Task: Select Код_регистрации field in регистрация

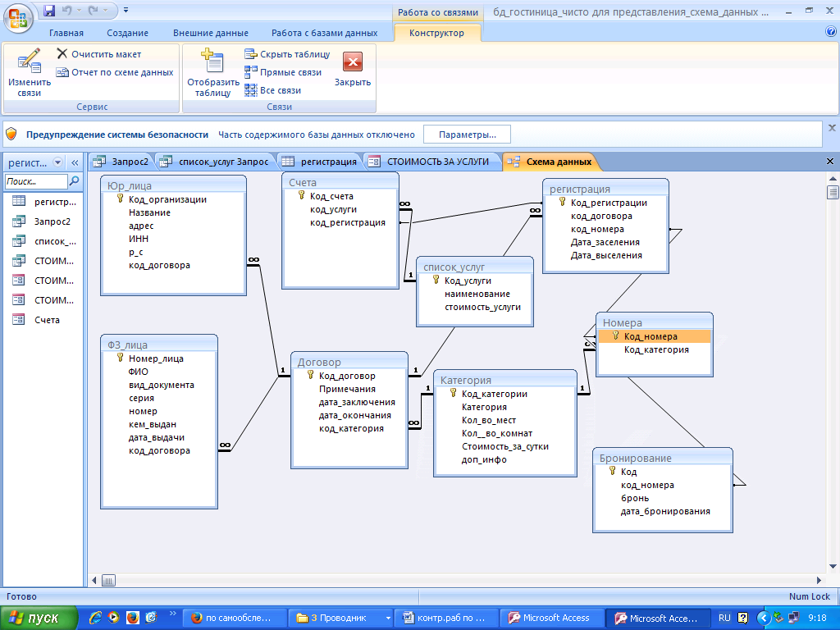Action: 609,203
